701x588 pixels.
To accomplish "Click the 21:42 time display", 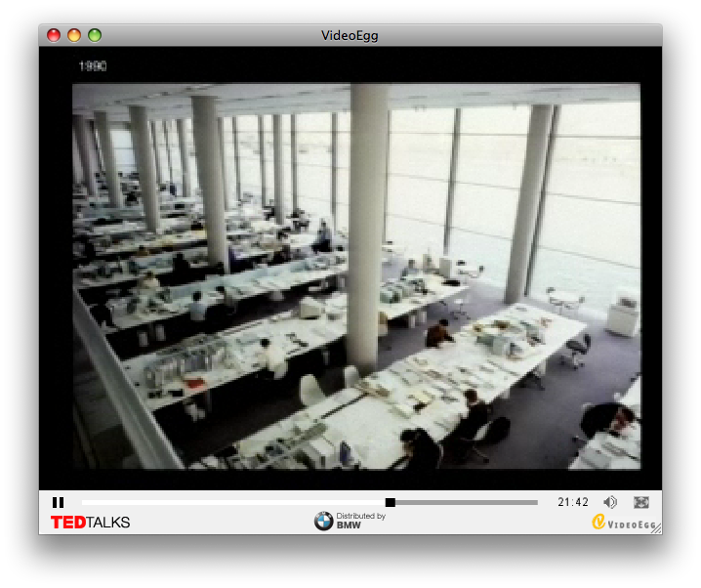I will 573,502.
